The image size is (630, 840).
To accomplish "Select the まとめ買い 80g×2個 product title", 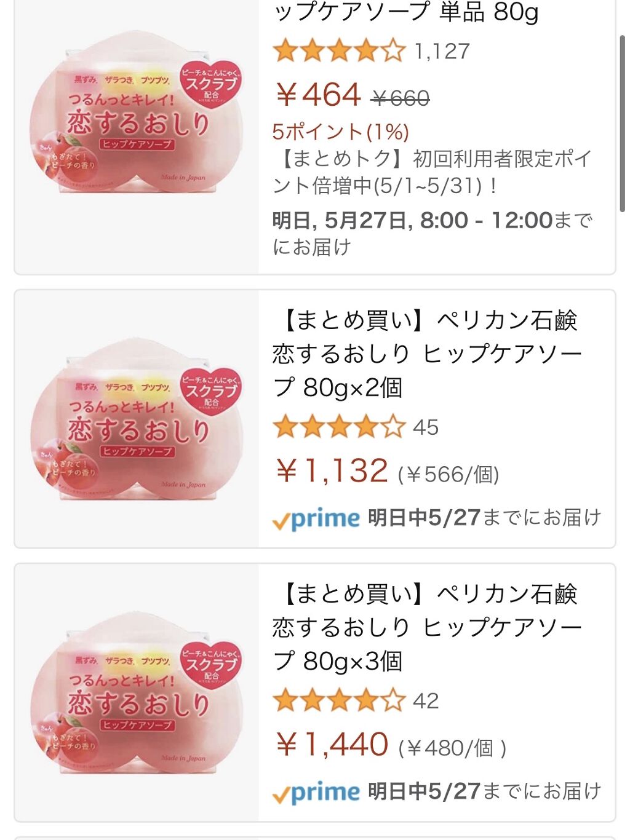I will click(x=427, y=354).
